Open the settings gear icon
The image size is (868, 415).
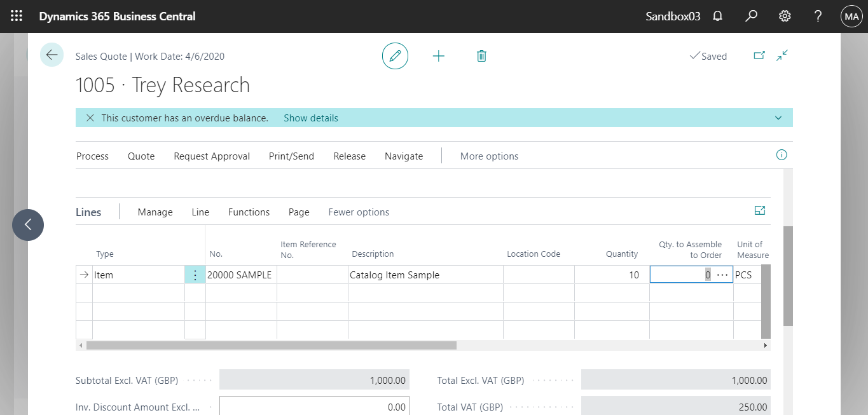click(x=785, y=17)
